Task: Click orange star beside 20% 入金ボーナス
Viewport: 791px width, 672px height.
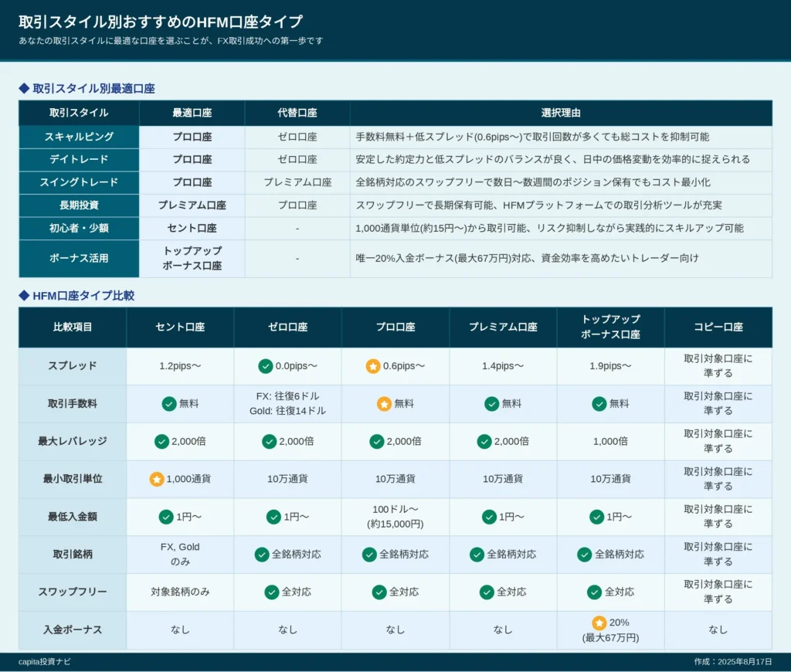Action: (x=599, y=623)
